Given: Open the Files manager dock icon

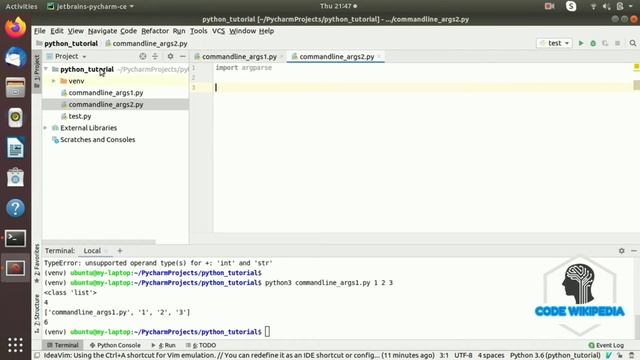Looking at the screenshot, I should (16, 87).
